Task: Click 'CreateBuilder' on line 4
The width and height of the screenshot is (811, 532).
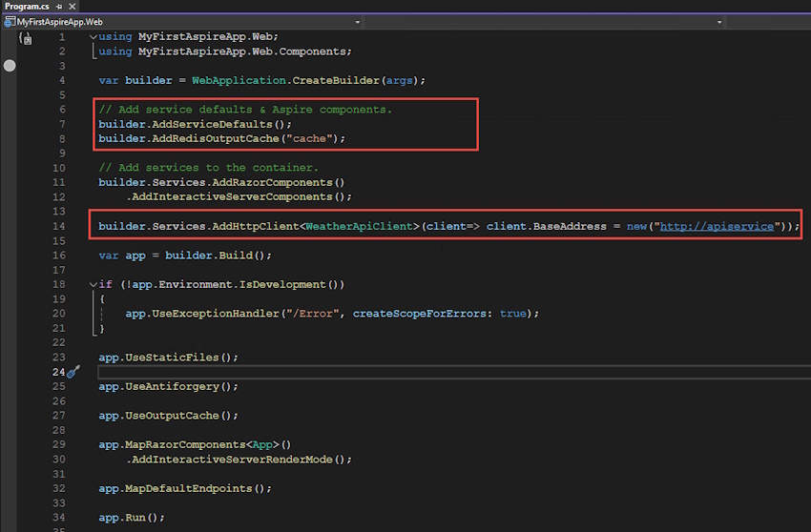Action: pos(336,81)
